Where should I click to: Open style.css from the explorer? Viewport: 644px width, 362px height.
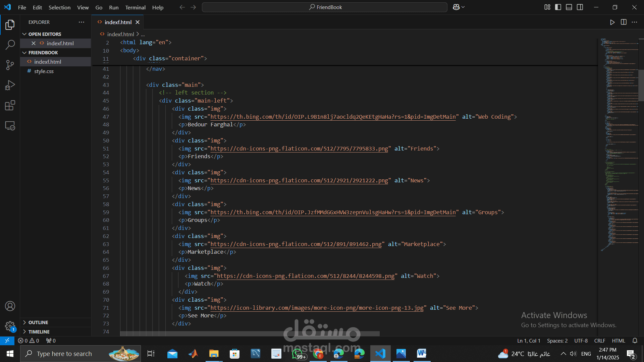[44, 71]
